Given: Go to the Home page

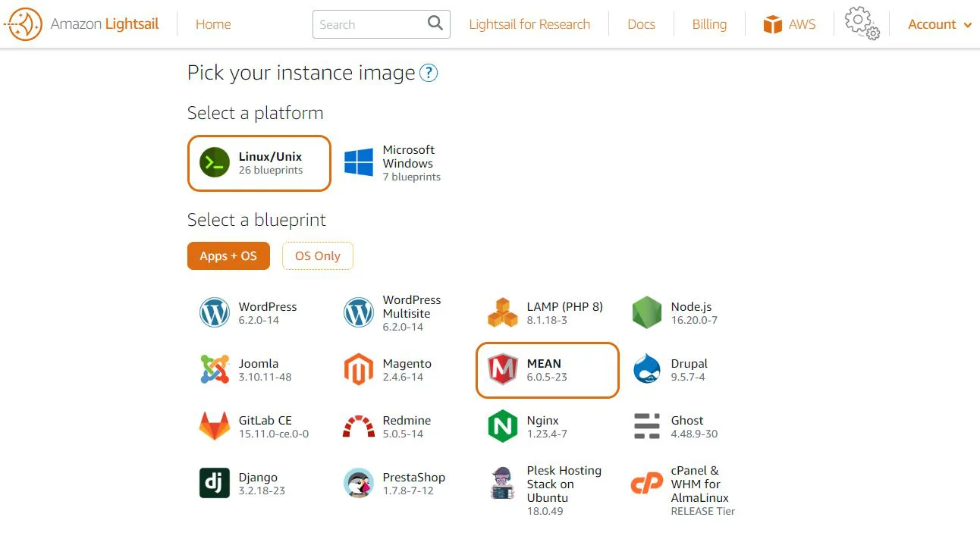Looking at the screenshot, I should click(x=213, y=24).
